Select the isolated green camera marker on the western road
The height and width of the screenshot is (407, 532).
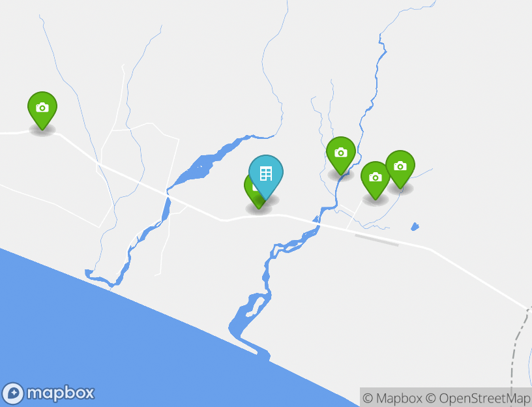point(42,110)
